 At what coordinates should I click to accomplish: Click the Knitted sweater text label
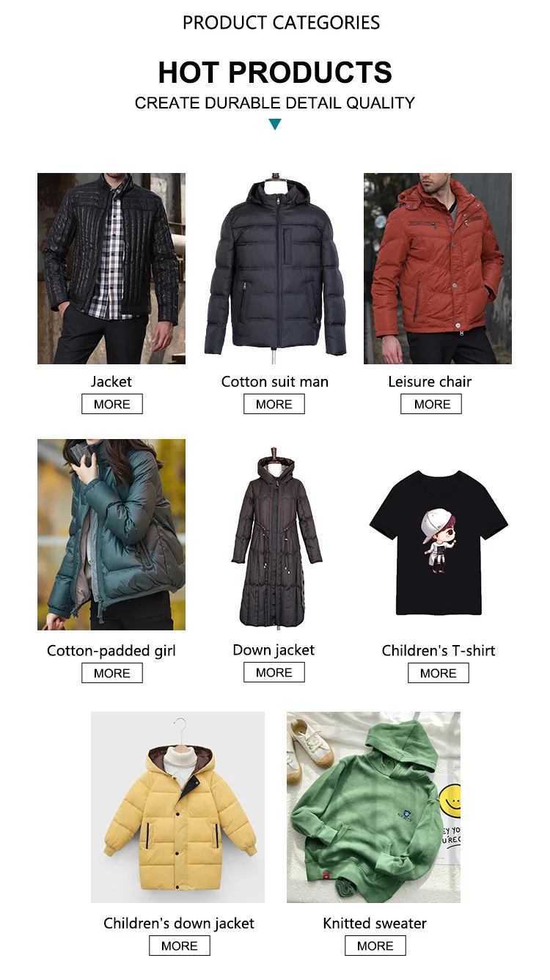[x=375, y=924]
